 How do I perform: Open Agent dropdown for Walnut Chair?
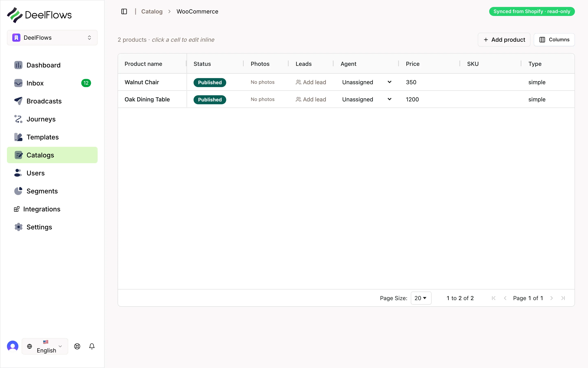367,82
